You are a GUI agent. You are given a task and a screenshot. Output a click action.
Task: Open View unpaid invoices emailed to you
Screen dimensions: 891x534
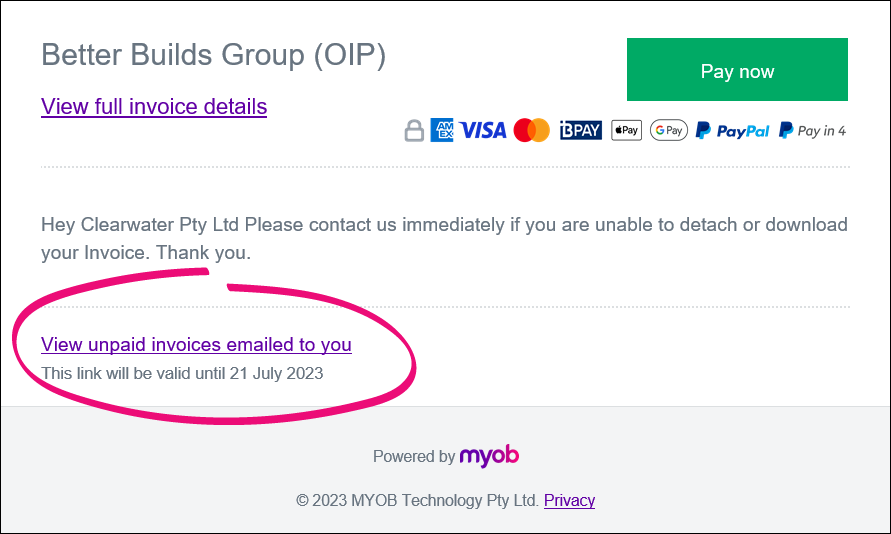pos(196,345)
